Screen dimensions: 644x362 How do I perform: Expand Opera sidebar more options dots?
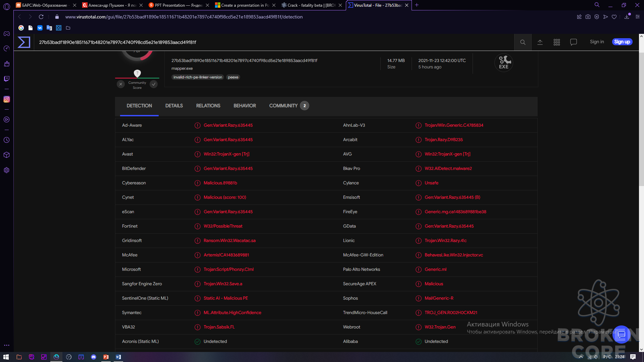pos(6,345)
